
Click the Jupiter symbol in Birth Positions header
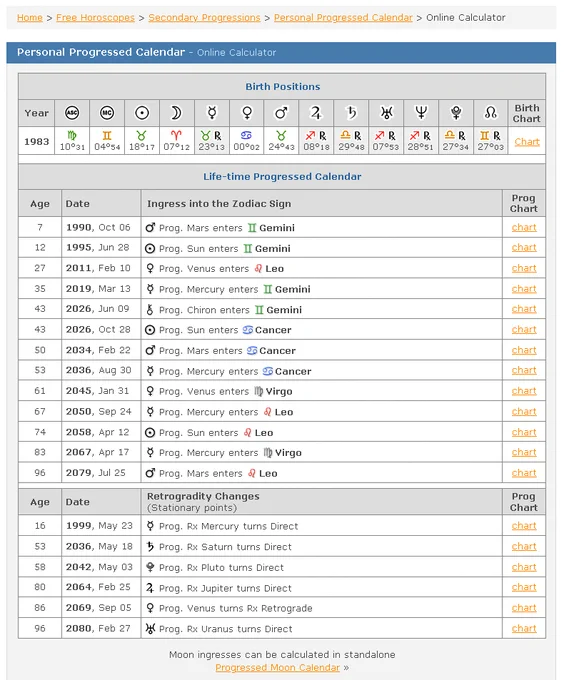click(x=316, y=113)
